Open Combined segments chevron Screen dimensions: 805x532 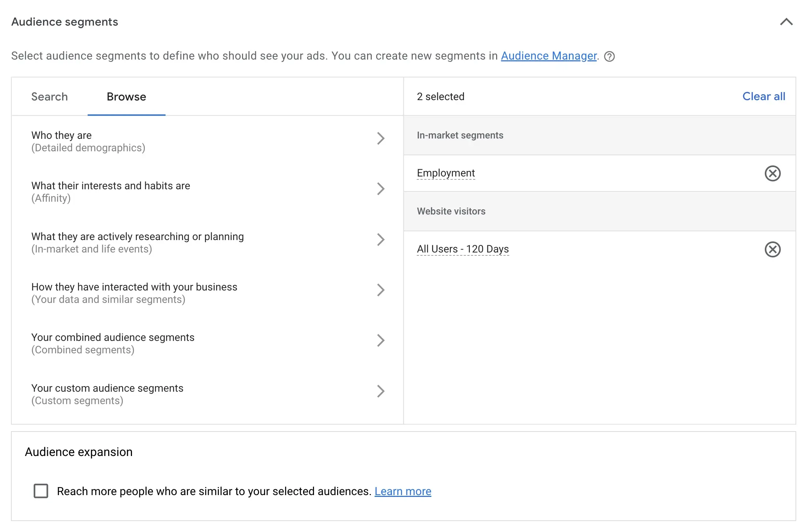pyautogui.click(x=381, y=341)
